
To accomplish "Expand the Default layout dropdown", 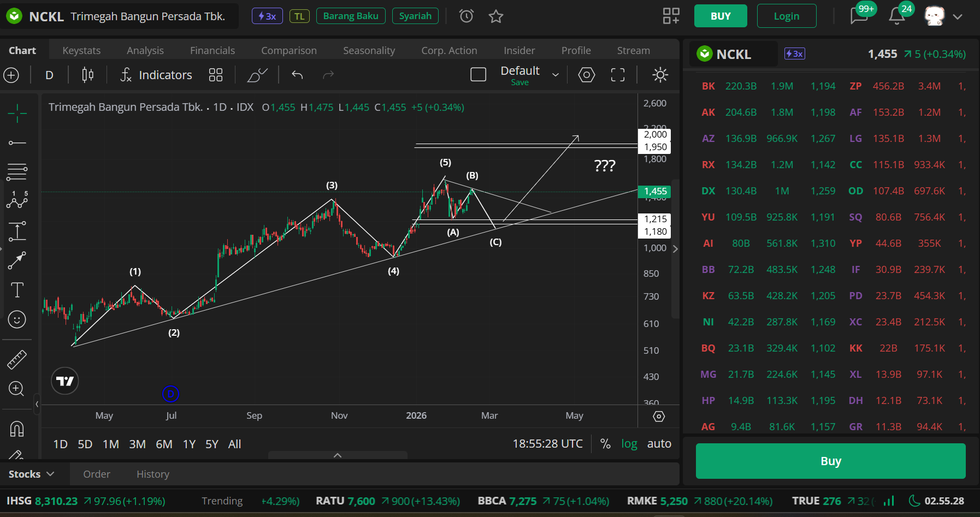I will click(x=556, y=75).
